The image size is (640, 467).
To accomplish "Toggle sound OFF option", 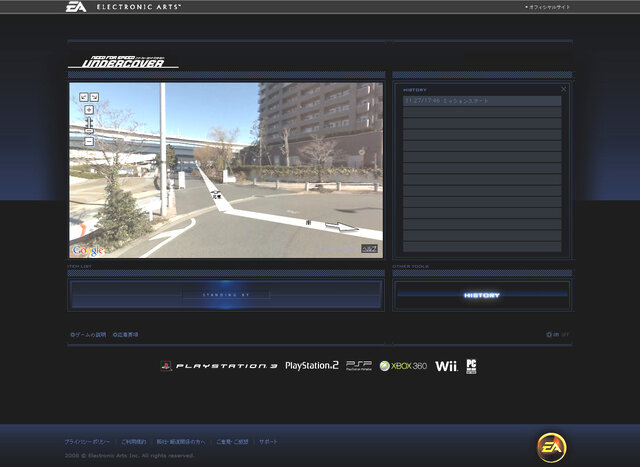I will click(x=565, y=335).
